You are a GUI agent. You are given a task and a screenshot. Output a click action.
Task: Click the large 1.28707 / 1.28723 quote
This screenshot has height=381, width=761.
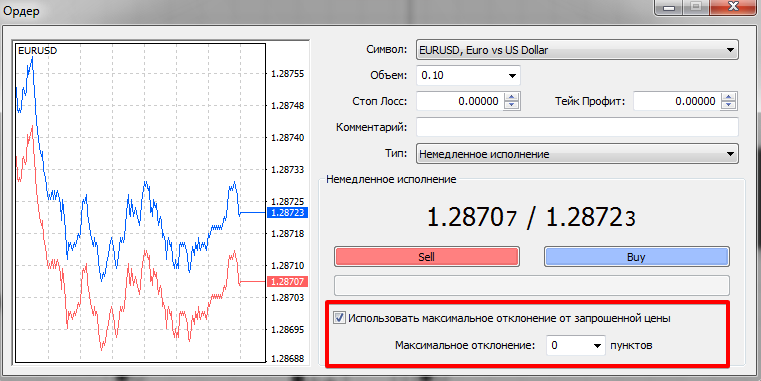[x=531, y=217]
